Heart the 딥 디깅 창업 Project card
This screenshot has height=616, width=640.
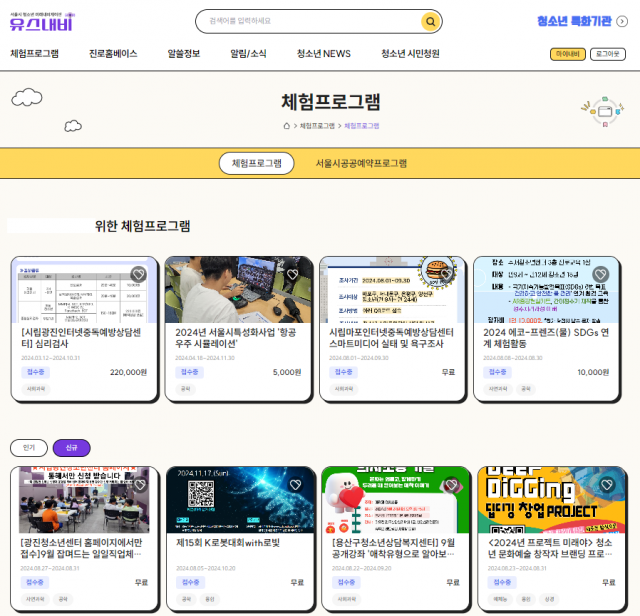(600, 485)
